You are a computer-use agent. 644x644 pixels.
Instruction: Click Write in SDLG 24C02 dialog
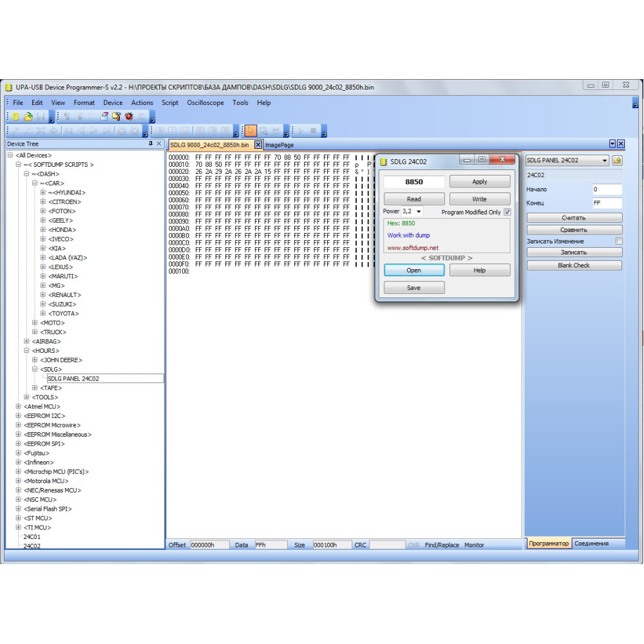[480, 199]
